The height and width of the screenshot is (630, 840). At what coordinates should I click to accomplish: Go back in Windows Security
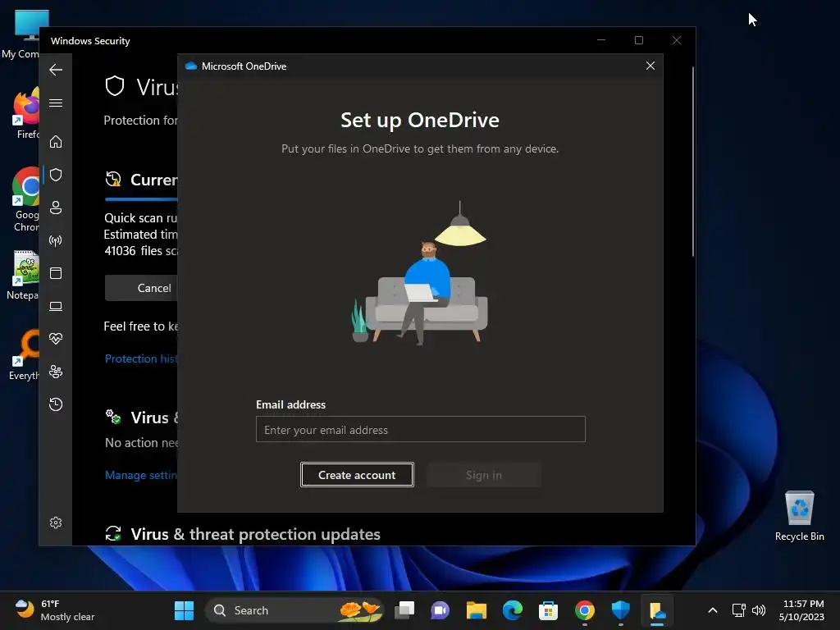pos(56,70)
